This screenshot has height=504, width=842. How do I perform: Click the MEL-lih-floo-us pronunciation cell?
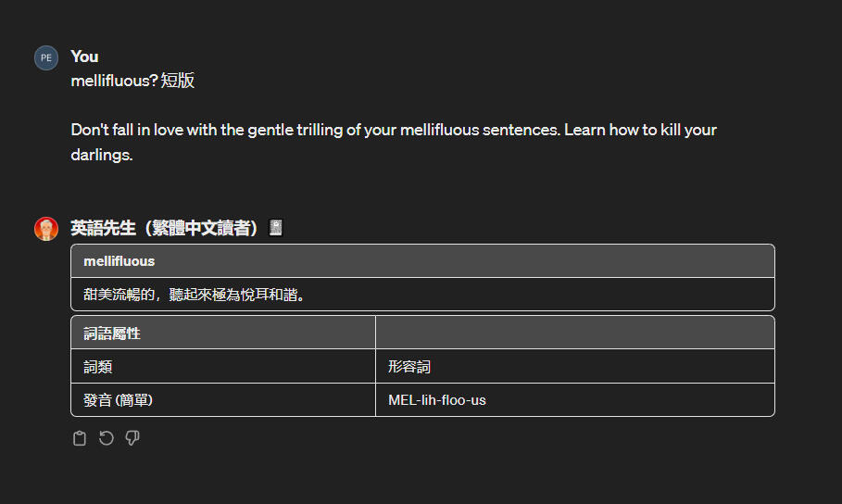click(x=437, y=400)
